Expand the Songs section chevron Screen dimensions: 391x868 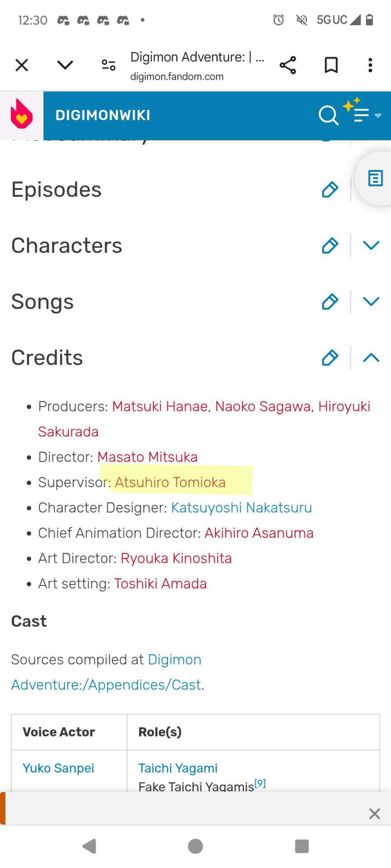(371, 302)
